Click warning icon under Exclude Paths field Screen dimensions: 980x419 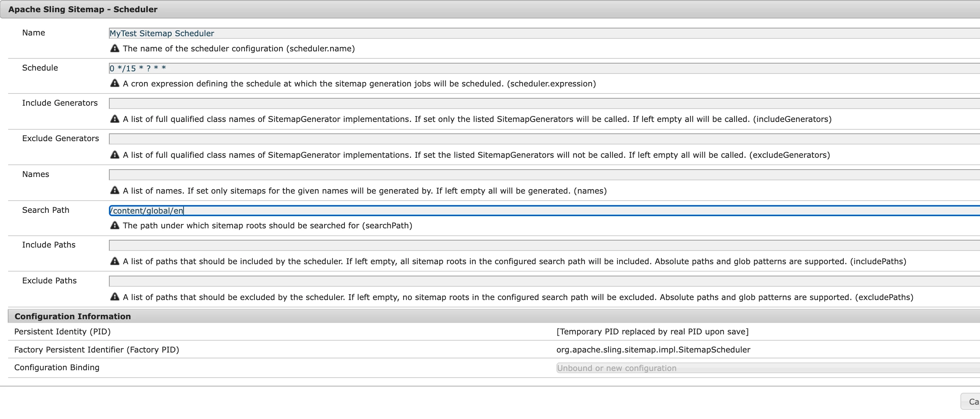114,297
